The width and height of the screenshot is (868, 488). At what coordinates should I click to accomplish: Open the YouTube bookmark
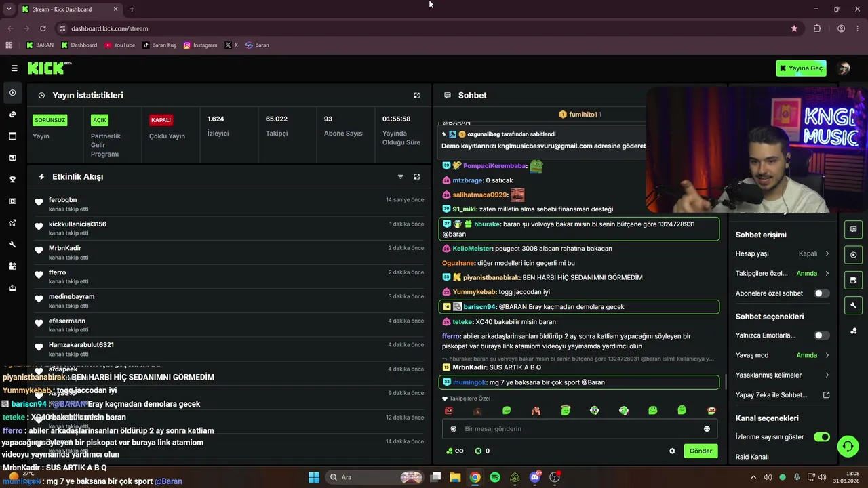[x=120, y=45]
